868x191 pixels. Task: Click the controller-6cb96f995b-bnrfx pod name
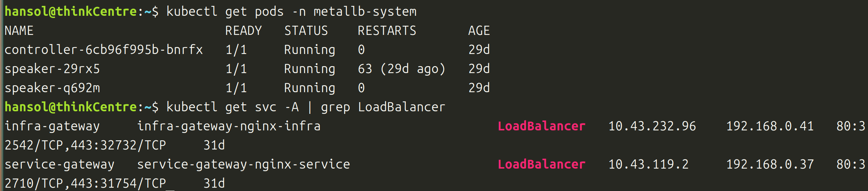click(103, 50)
